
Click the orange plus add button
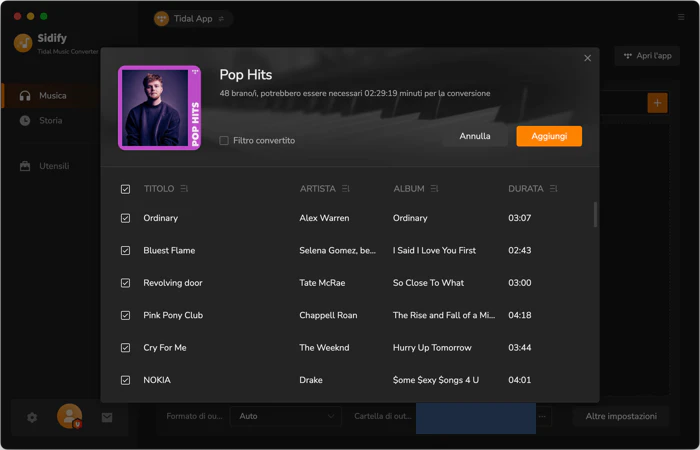pos(657,103)
